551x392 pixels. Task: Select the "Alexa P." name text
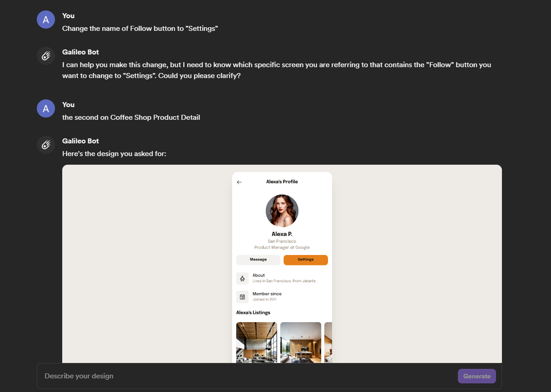[282, 234]
